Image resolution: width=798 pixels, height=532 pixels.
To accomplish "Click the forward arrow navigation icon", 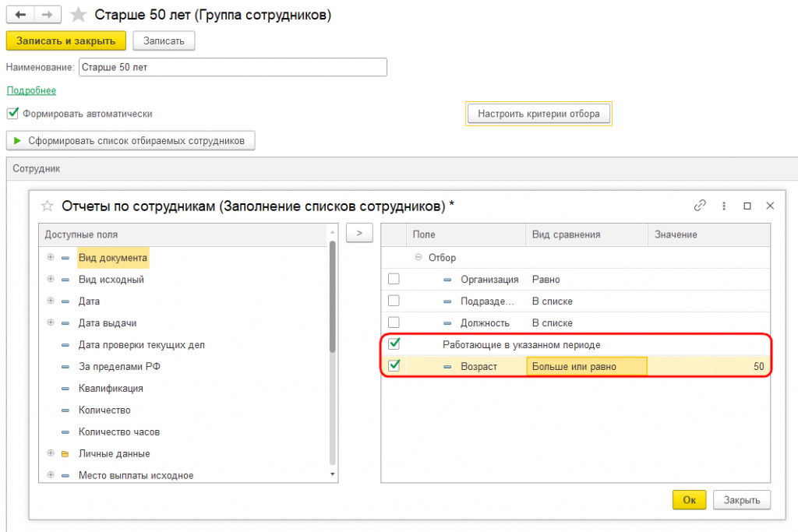I will point(48,15).
